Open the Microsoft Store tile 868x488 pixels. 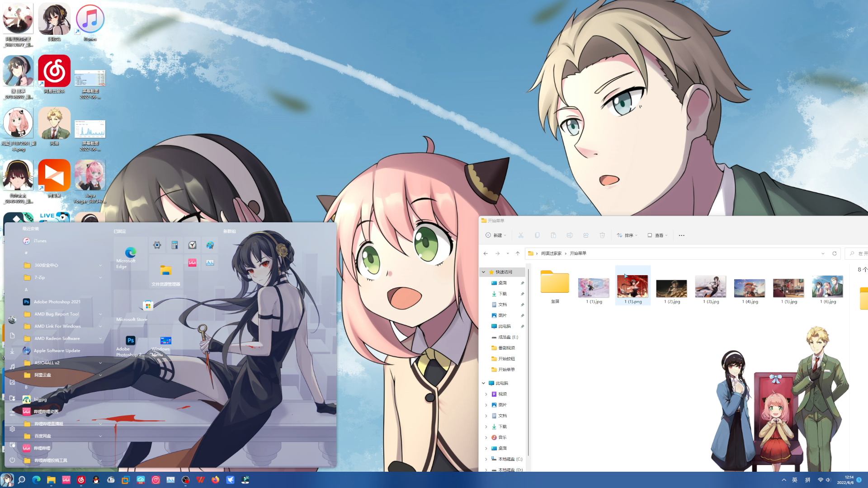(148, 306)
